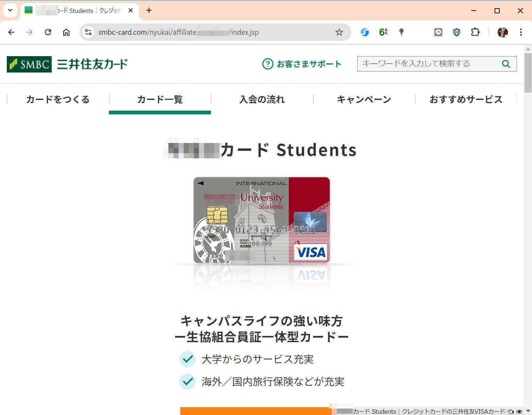
Task: Click the キャンパスライフの強い味方 heading
Action: pyautogui.click(x=262, y=321)
